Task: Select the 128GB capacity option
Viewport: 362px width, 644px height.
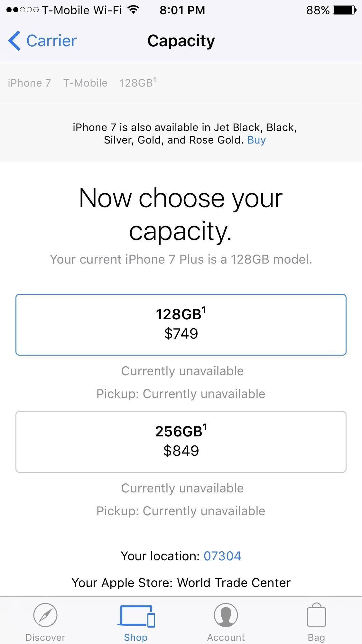Action: click(181, 324)
